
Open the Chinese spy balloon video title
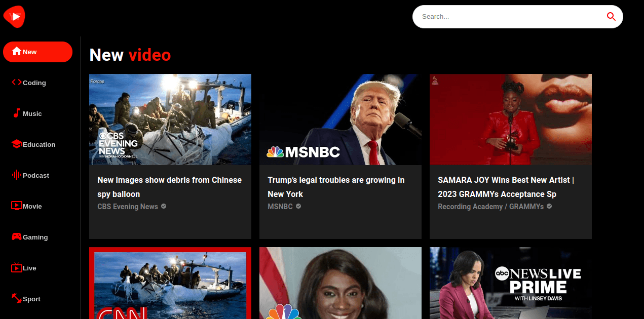(169, 187)
